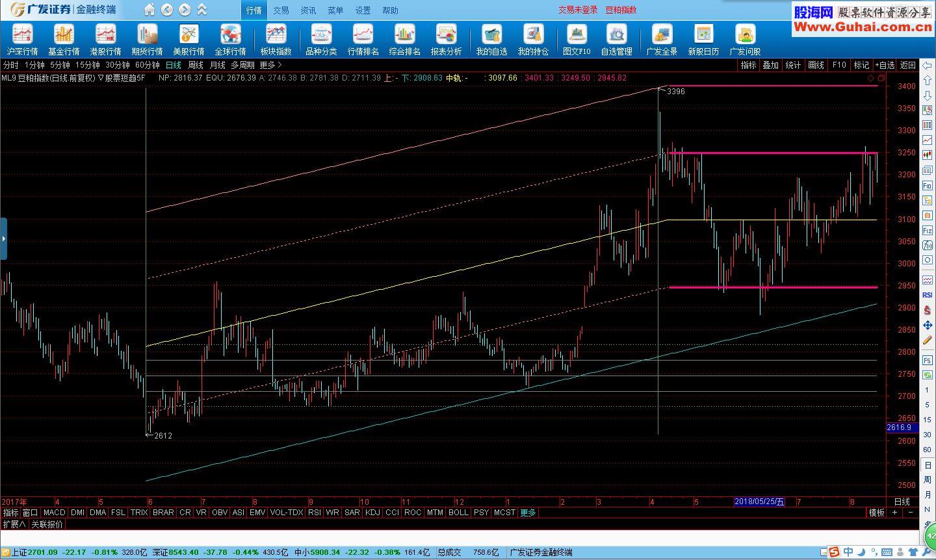Open 设置 menu
The height and width of the screenshot is (560, 936).
(363, 10)
